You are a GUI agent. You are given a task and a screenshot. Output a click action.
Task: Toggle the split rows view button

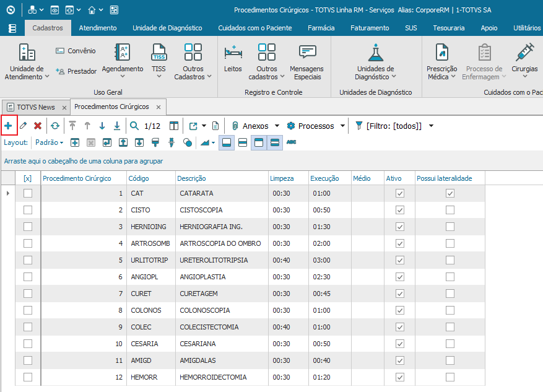coord(243,142)
